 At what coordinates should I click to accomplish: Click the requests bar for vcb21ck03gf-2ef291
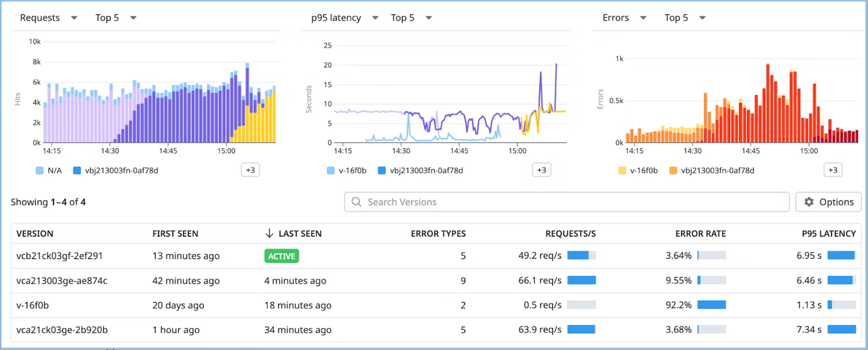pyautogui.click(x=582, y=255)
